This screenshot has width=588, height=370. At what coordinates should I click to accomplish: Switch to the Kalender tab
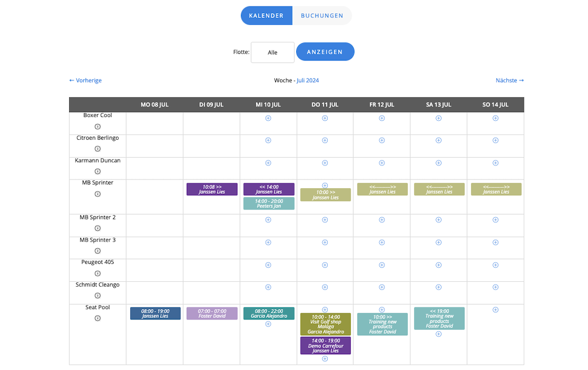(266, 16)
